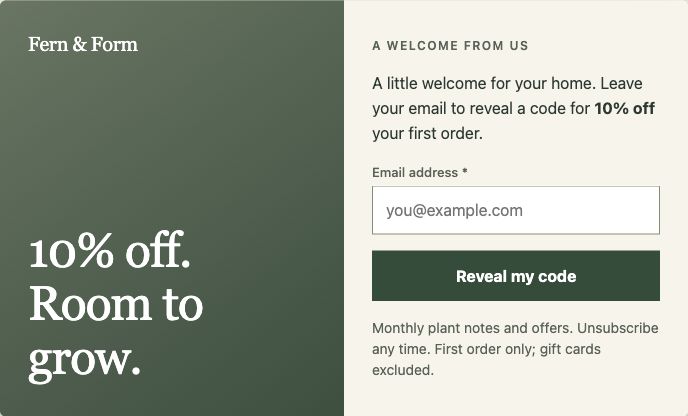Click the you@example.com placeholder text
Image resolution: width=688 pixels, height=416 pixels.
[x=454, y=211]
